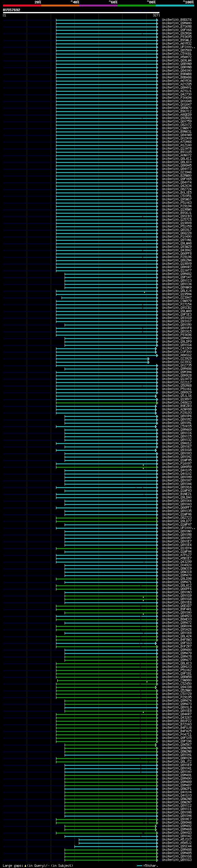Image resolution: width=197 pixels, height=868 pixels.
Task: Select hit label UniRef100_A5AH72
Action: click(x=177, y=57)
